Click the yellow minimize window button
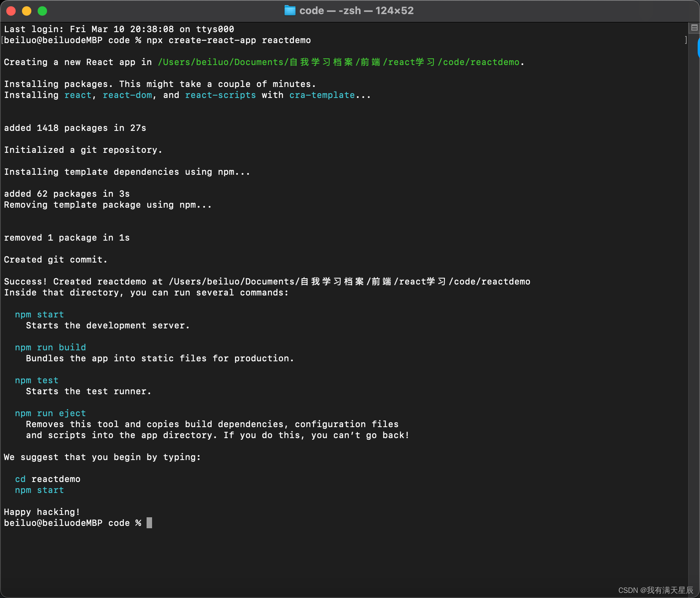Screen dimensions: 700x598 (27, 11)
